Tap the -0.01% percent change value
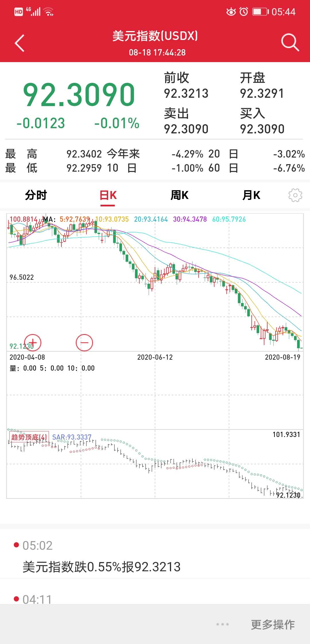Viewport: 310px width, 644px height. [117, 123]
